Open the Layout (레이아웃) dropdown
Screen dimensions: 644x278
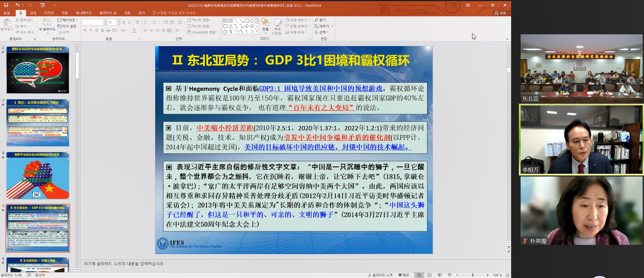coord(68,20)
